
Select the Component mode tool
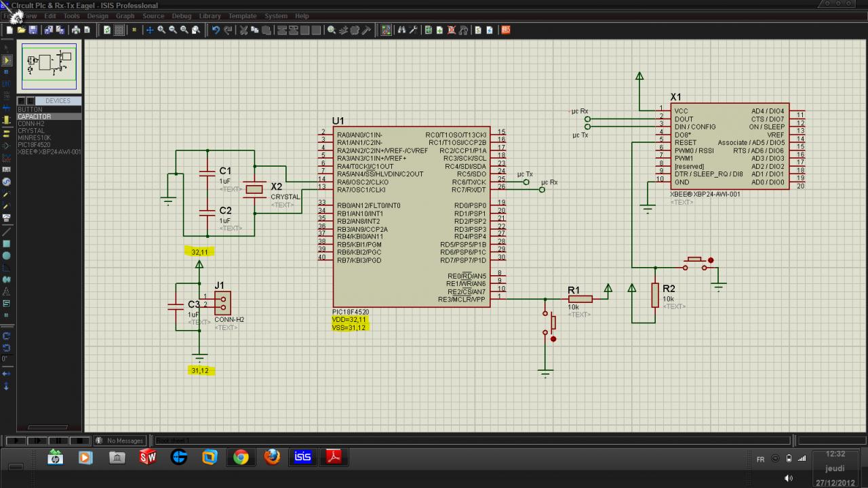[7, 61]
